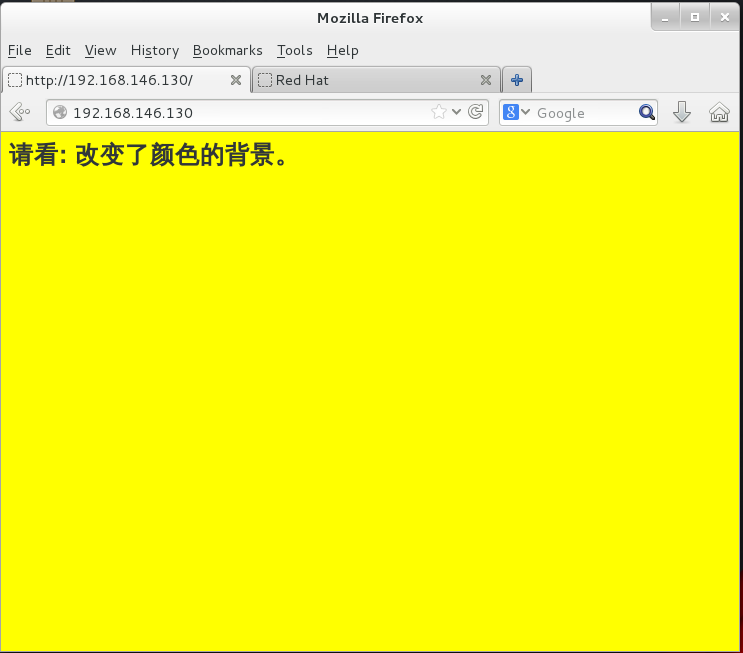Open the File menu
This screenshot has height=653, width=743.
[x=20, y=50]
